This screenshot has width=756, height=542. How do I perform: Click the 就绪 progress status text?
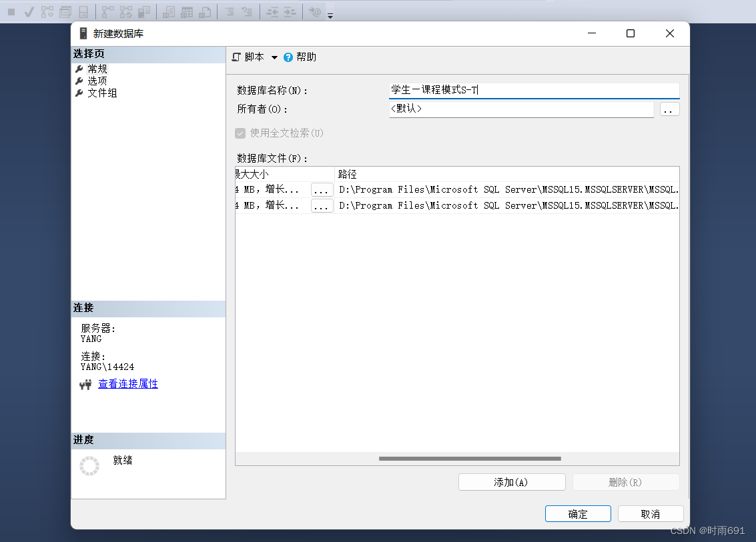[x=123, y=460]
